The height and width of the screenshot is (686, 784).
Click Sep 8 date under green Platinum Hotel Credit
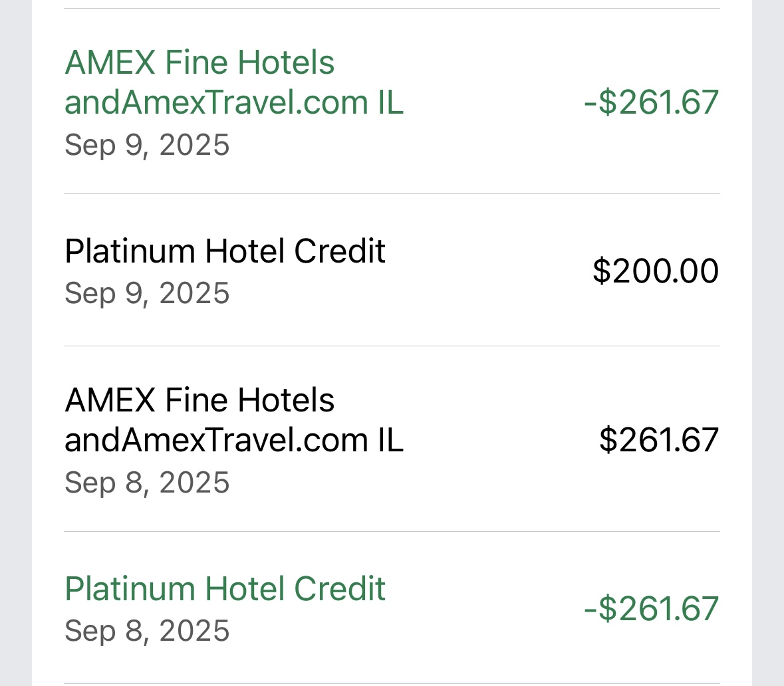pyautogui.click(x=147, y=631)
